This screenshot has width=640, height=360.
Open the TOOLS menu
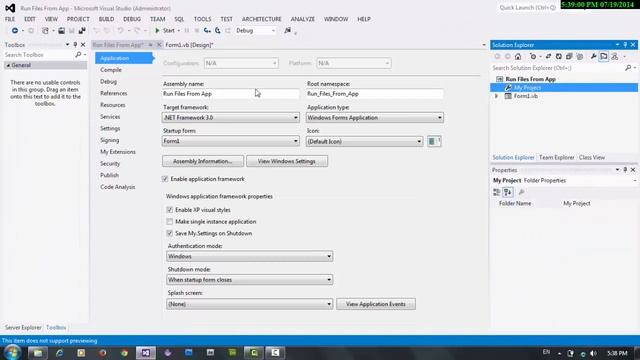202,19
